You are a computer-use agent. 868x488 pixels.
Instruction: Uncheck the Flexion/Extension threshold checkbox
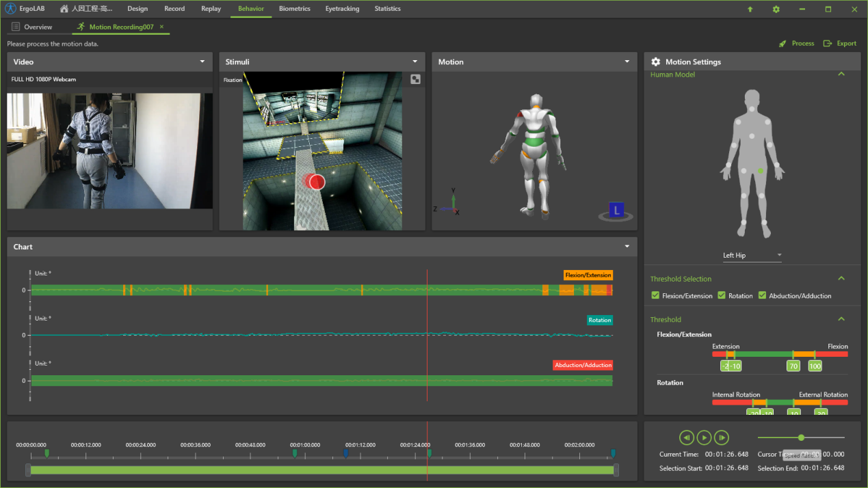655,295
